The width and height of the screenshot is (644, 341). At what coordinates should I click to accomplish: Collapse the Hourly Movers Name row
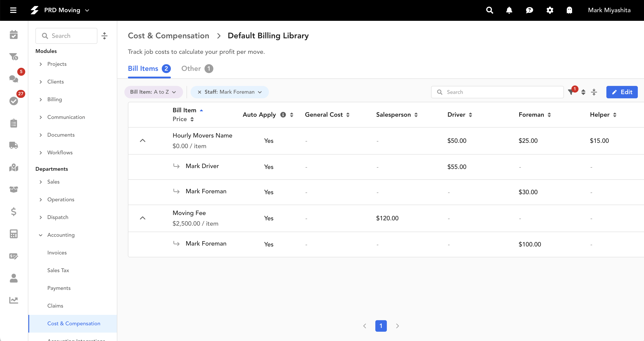pos(143,141)
